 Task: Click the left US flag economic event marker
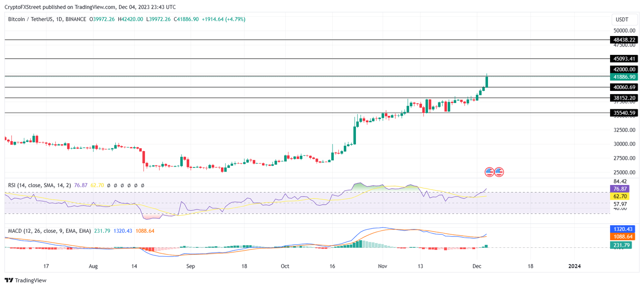pos(489,172)
